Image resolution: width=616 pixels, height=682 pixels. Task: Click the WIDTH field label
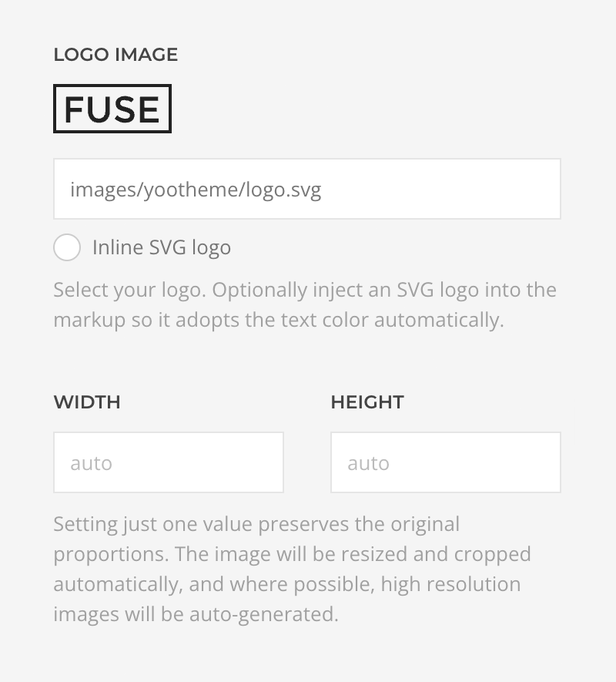(x=87, y=402)
